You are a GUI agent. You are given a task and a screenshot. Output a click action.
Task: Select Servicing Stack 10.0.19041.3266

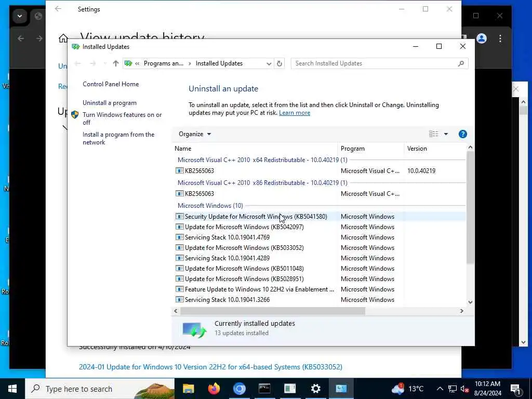tap(320, 300)
